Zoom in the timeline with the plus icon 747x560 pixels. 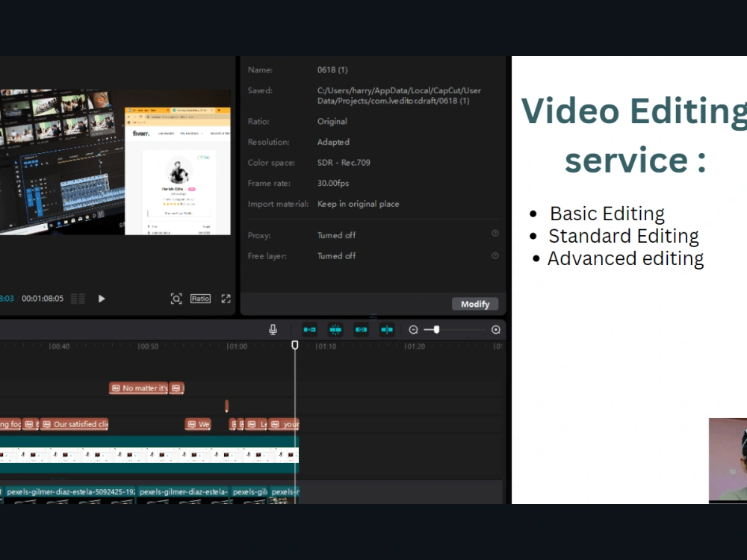pyautogui.click(x=495, y=329)
